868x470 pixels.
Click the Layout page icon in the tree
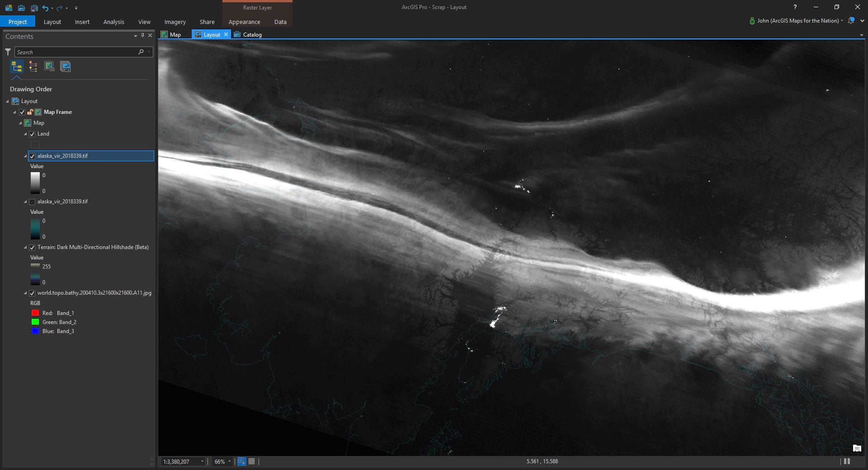click(x=15, y=101)
